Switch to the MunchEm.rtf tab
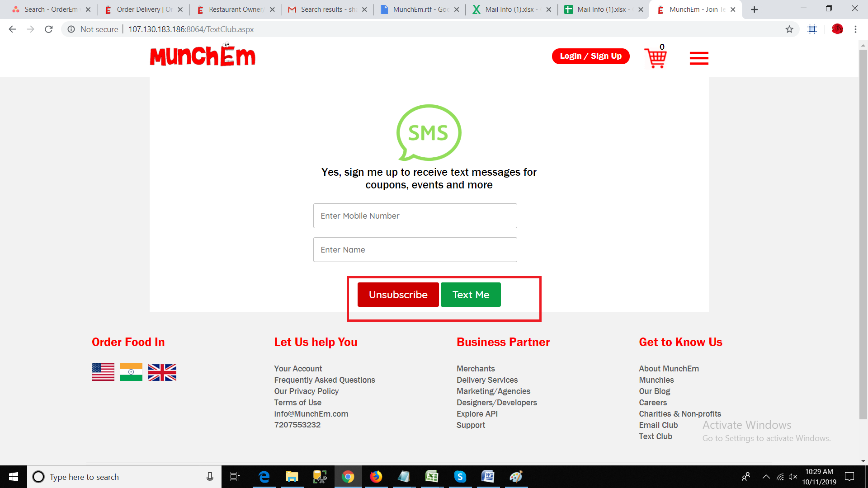The height and width of the screenshot is (488, 868). point(420,9)
